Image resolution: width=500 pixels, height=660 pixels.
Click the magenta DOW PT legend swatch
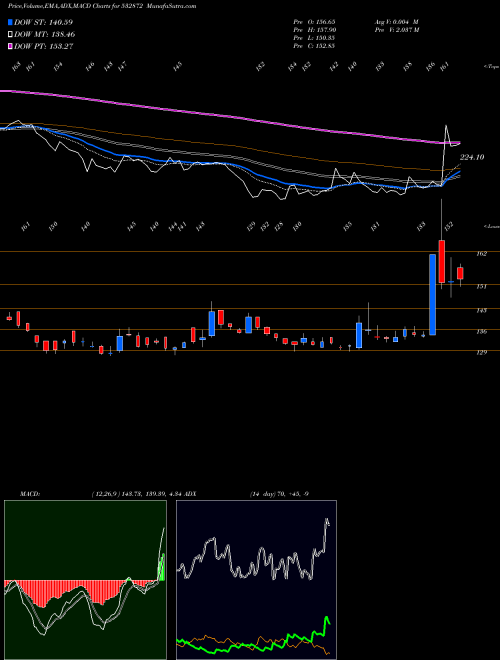pyautogui.click(x=11, y=47)
